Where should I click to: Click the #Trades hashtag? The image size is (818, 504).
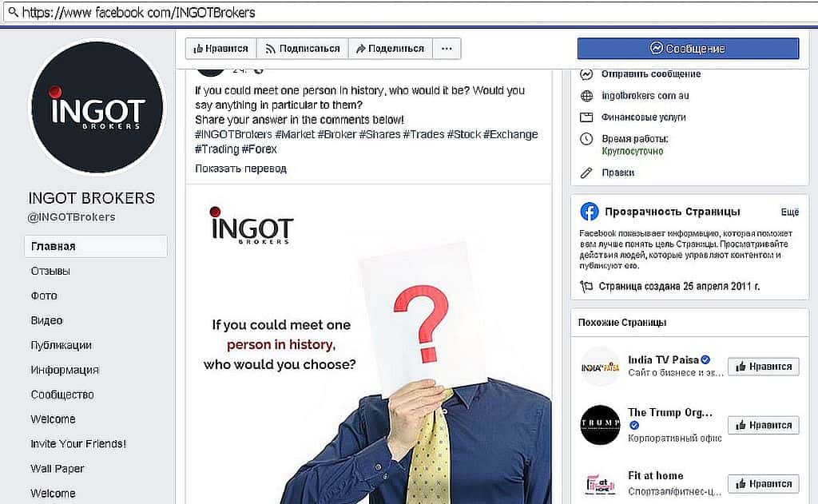click(423, 135)
